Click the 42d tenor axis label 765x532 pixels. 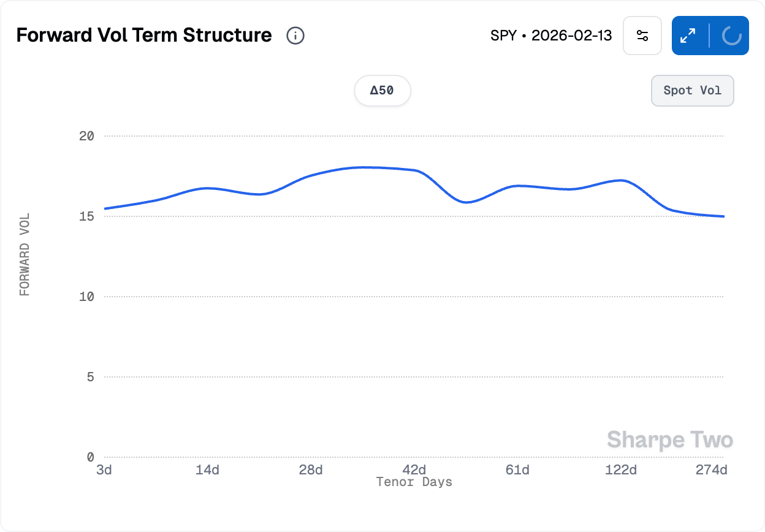click(x=414, y=470)
